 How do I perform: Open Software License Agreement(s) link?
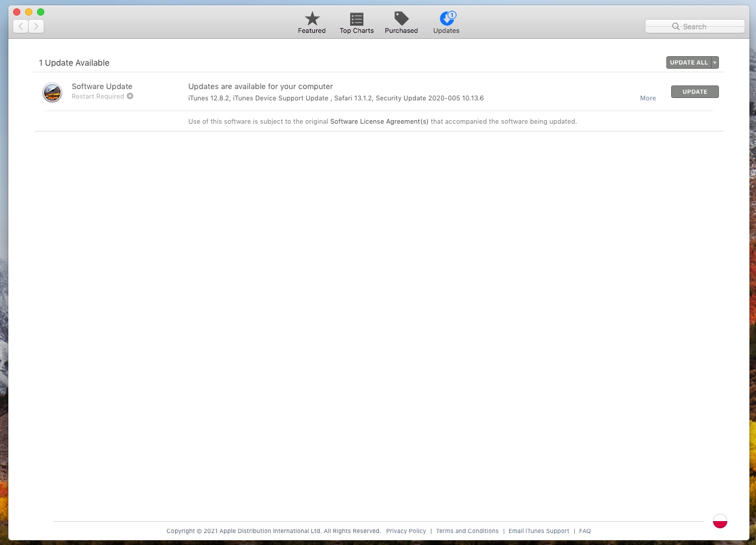pyautogui.click(x=379, y=121)
